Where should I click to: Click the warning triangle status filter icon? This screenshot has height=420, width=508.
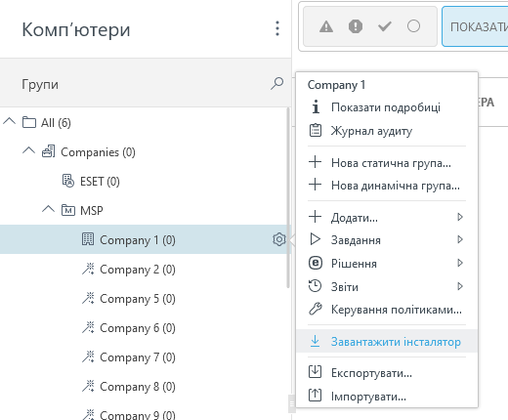pyautogui.click(x=326, y=26)
